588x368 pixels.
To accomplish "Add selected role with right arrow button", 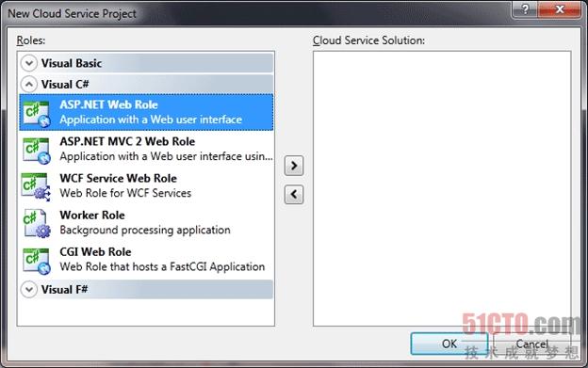I will coord(294,166).
